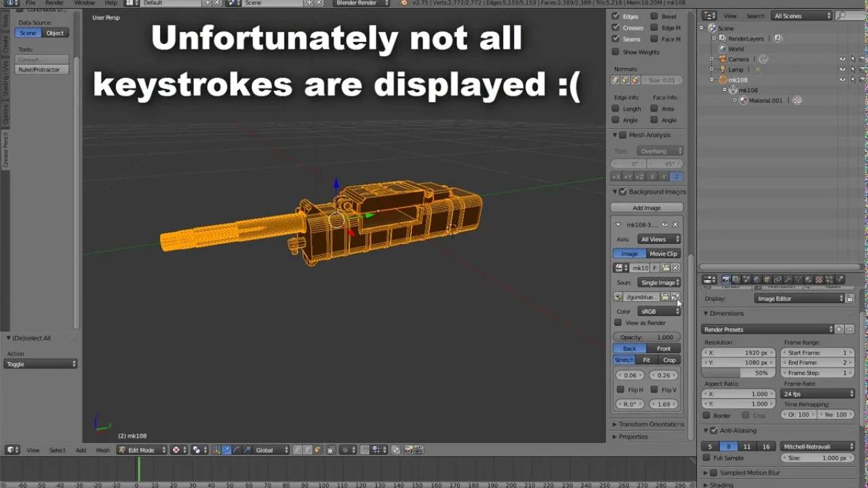Image resolution: width=868 pixels, height=488 pixels.
Task: Open the Material properties sphere icon
Action: [x=808, y=279]
